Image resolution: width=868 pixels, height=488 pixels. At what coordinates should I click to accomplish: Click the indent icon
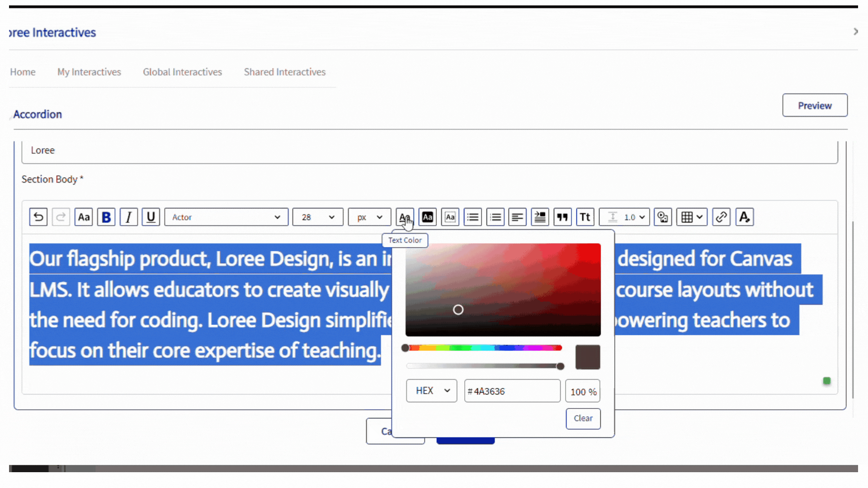tap(540, 217)
